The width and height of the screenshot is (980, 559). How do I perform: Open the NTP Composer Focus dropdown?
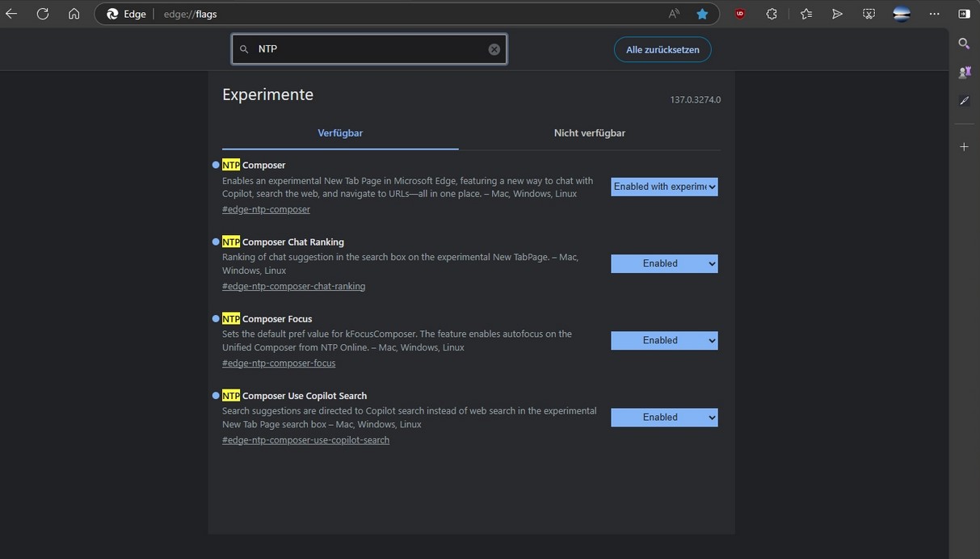[x=663, y=340]
